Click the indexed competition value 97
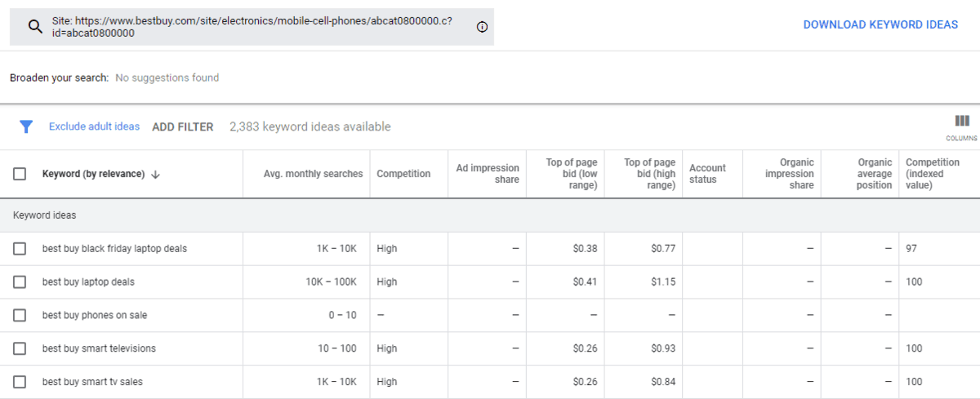The width and height of the screenshot is (980, 399). coord(911,248)
